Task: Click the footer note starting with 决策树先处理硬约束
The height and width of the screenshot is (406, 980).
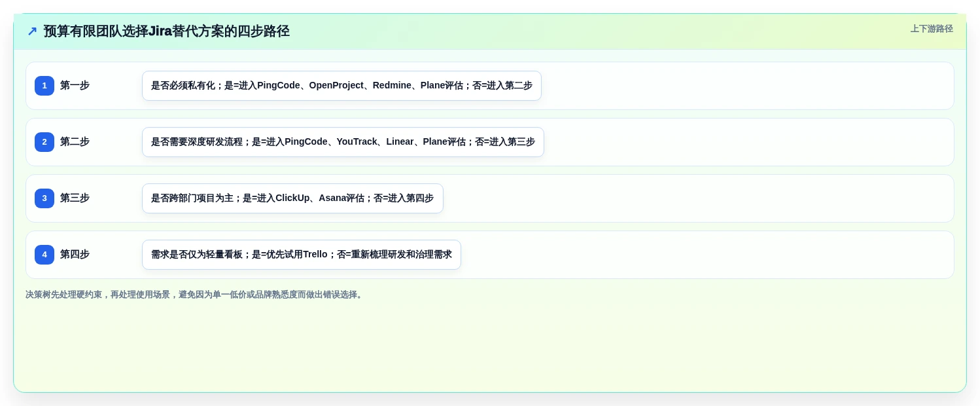Action: click(195, 295)
